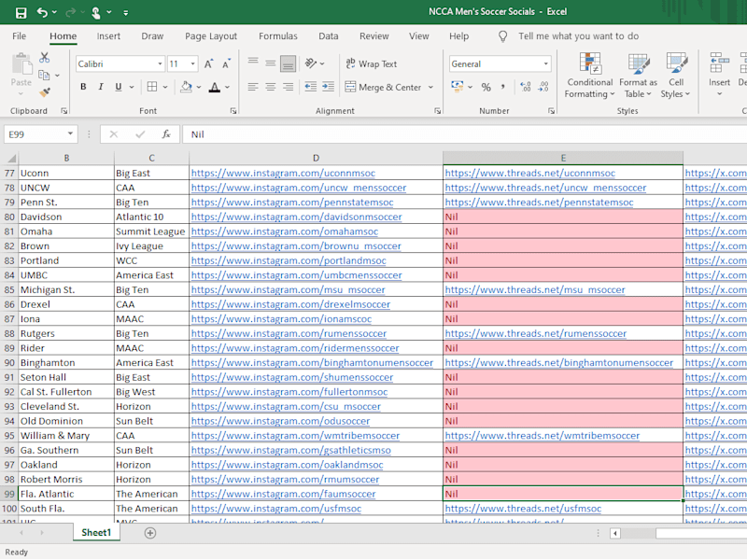The image size is (747, 560).
Task: Open threads link for pennstatemsoc
Action: pos(540,202)
